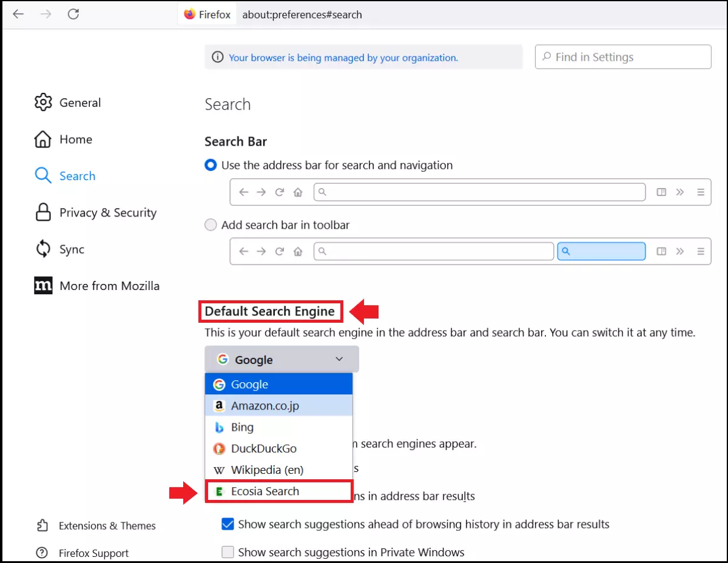Viewport: 728px width, 563px height.
Task: Select the Search settings category
Action: pyautogui.click(x=65, y=176)
